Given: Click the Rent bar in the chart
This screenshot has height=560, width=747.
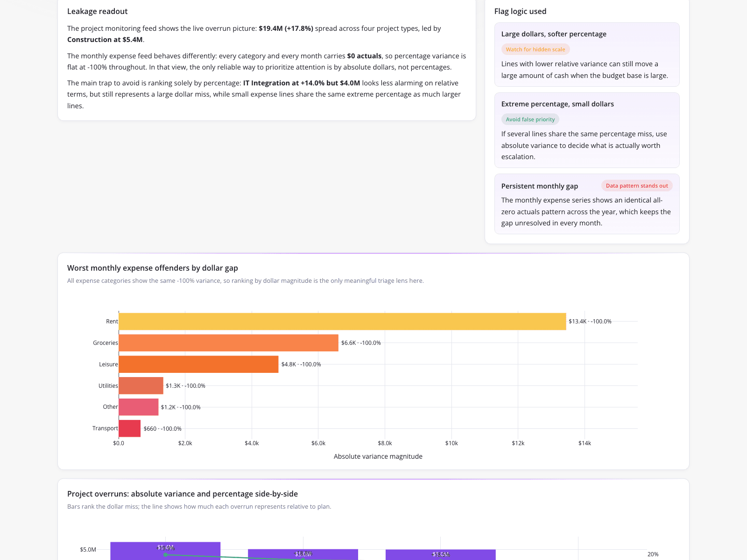Looking at the screenshot, I should pos(342,322).
